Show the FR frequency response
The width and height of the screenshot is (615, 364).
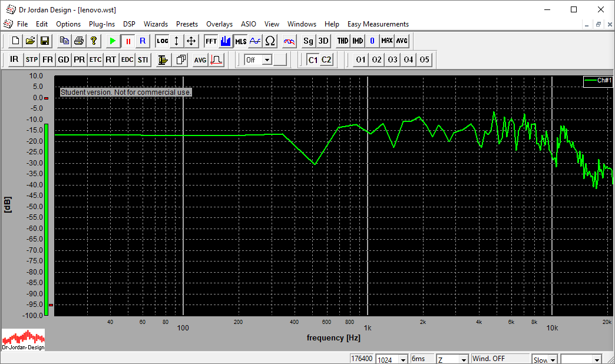tap(48, 59)
